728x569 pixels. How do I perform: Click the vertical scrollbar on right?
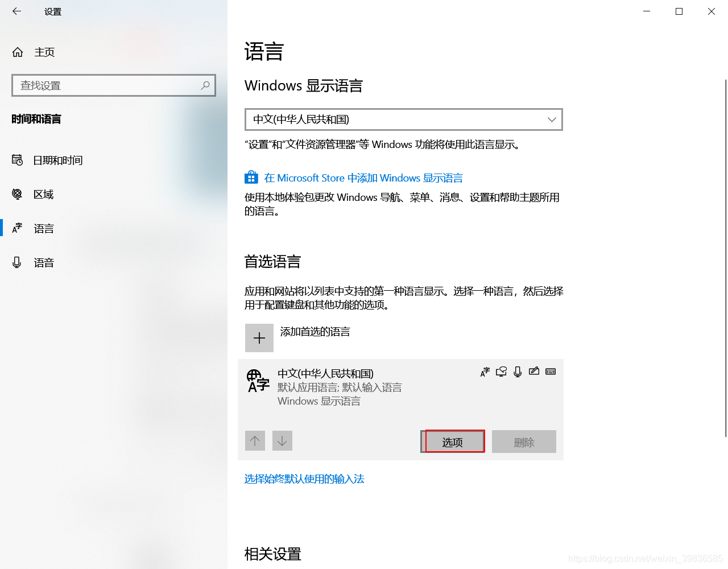tap(726, 258)
